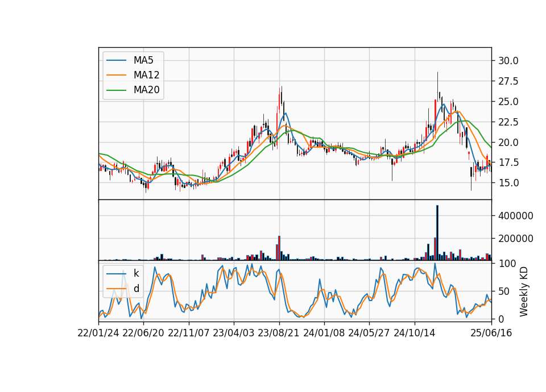Click the 22/01/24 date label
Image resolution: width=546 pixels, height=392 pixels.
coord(98,333)
